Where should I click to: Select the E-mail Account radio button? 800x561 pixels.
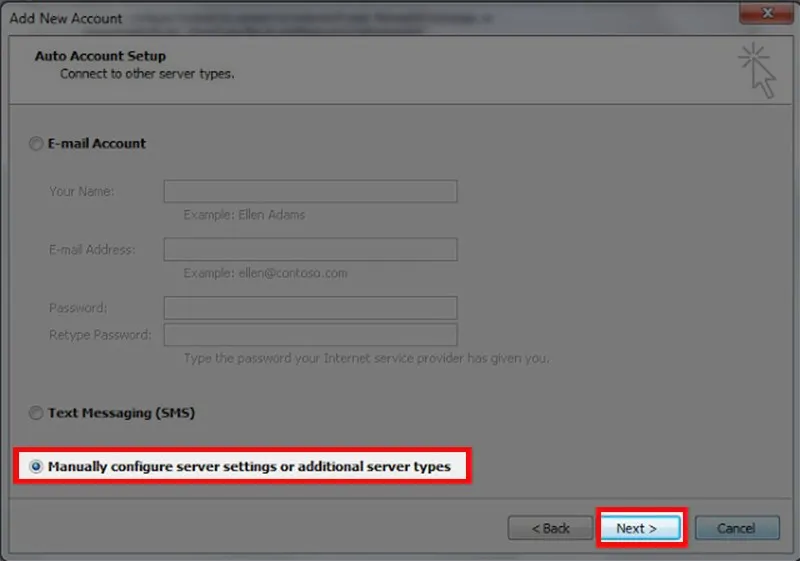click(x=37, y=144)
